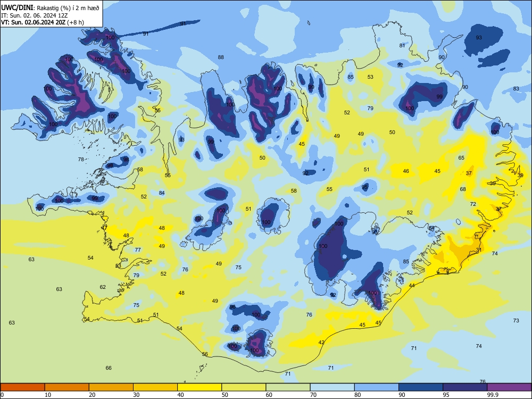Click the legend tick label "80"
The height and width of the screenshot is (399, 532).
358,395
